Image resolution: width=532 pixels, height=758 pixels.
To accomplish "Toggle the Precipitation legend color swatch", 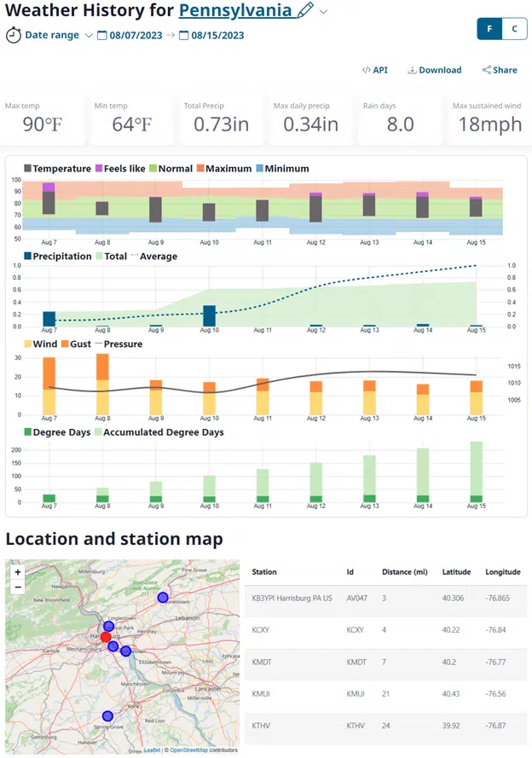I will point(28,257).
